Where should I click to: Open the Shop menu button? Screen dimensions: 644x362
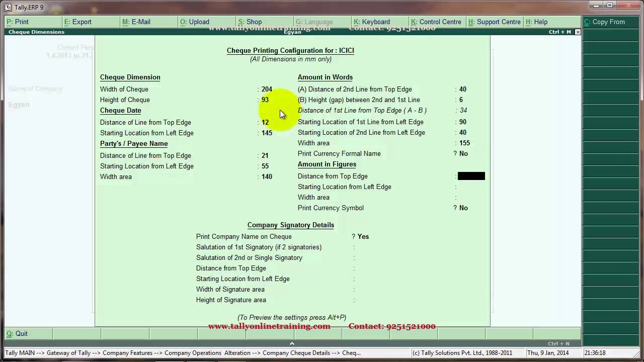265,22
